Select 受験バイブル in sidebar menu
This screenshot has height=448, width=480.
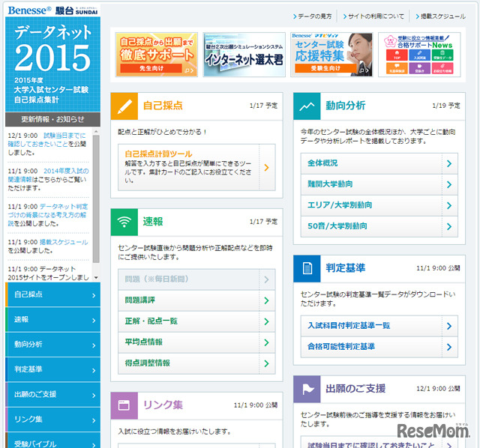pos(52,441)
